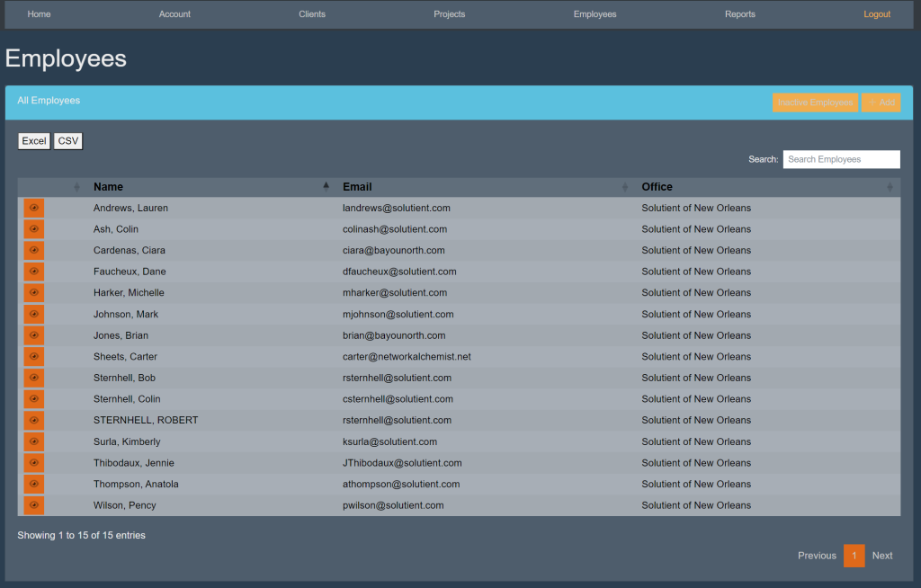Export the table with Excel button
This screenshot has width=921, height=588.
34,141
